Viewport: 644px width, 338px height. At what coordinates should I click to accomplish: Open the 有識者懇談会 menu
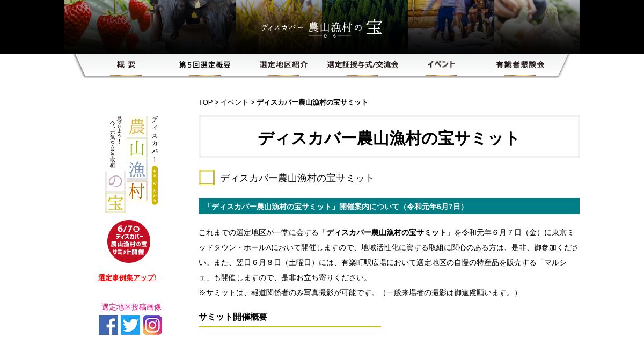click(520, 65)
